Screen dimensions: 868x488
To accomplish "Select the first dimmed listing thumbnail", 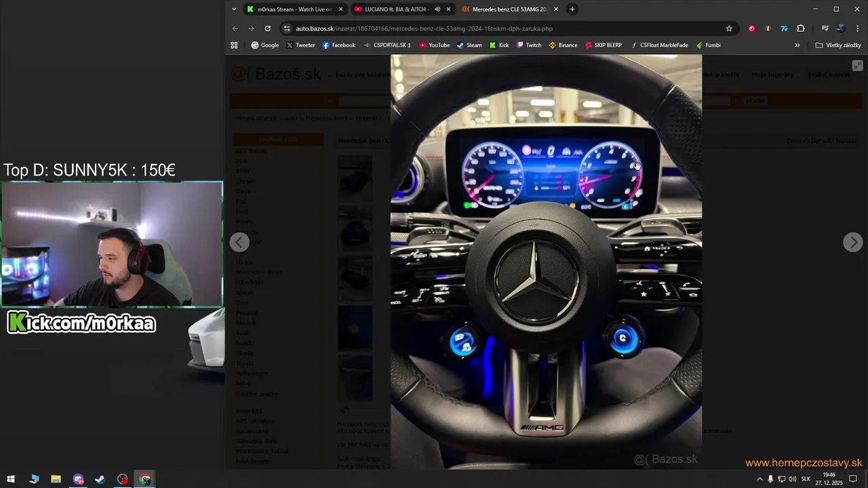I will pyautogui.click(x=355, y=178).
